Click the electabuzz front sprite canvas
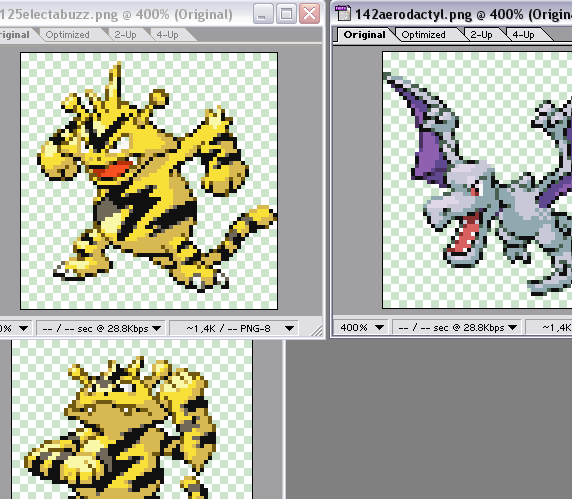Screen dimensions: 572x499 click(149, 181)
